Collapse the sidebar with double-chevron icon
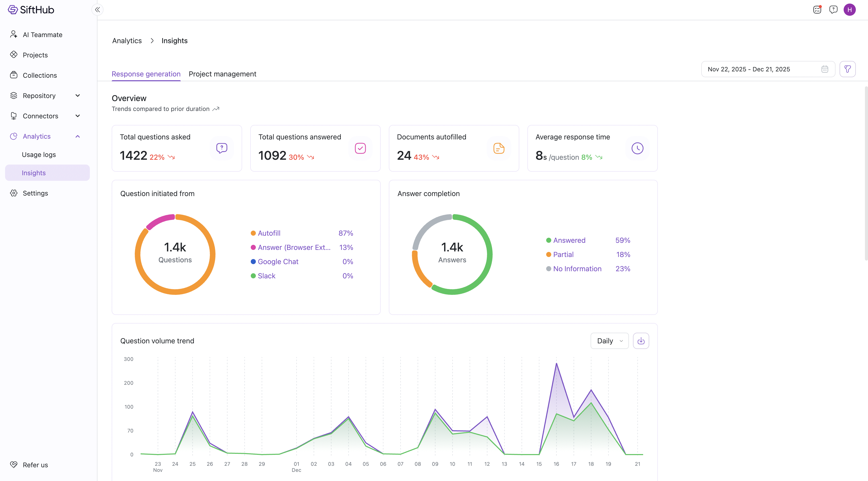The width and height of the screenshot is (868, 481). [97, 9]
